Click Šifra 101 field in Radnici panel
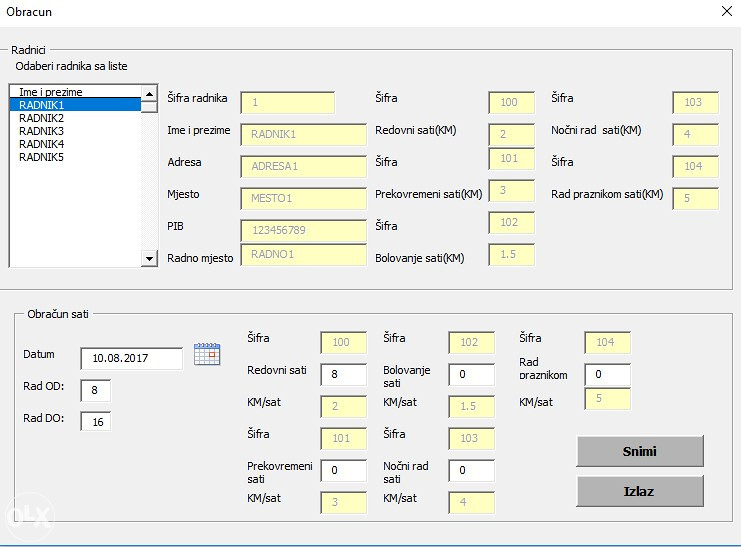The width and height of the screenshot is (741, 547). [511, 159]
